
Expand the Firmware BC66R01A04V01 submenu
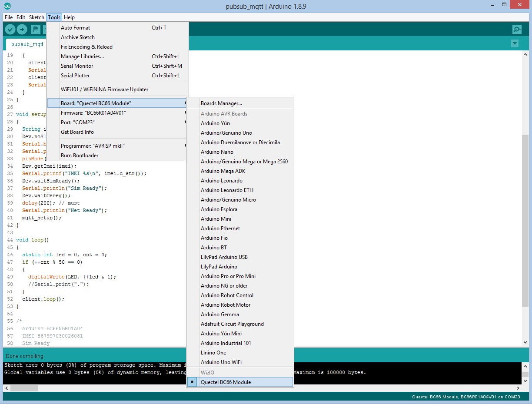(x=117, y=113)
